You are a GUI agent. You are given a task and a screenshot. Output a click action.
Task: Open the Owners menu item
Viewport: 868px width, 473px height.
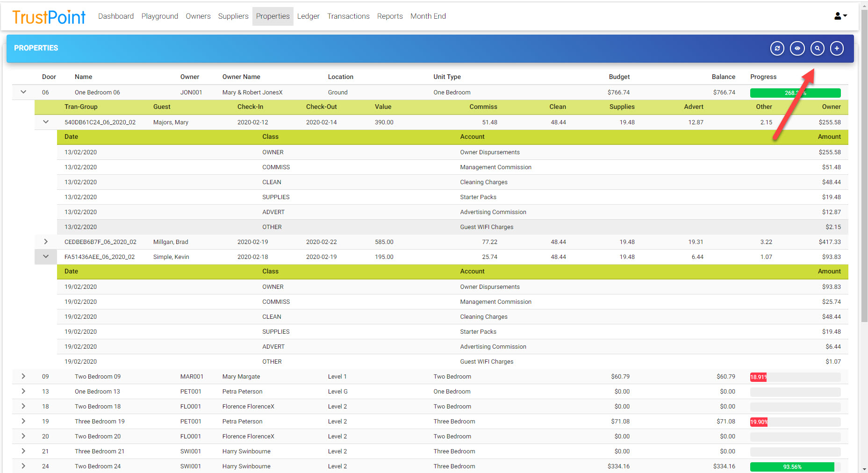tap(198, 16)
